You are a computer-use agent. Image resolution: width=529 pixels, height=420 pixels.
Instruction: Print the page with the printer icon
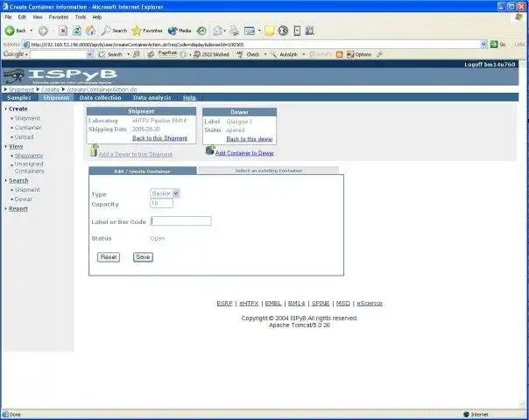(234, 31)
